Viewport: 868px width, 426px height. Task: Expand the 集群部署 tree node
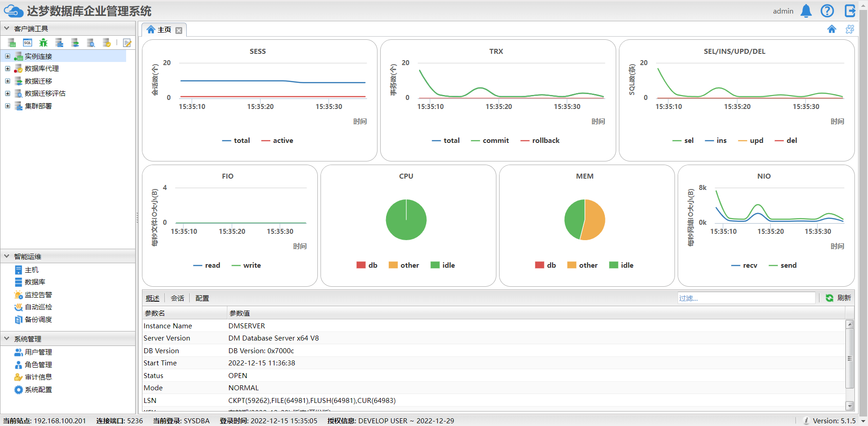(8, 106)
